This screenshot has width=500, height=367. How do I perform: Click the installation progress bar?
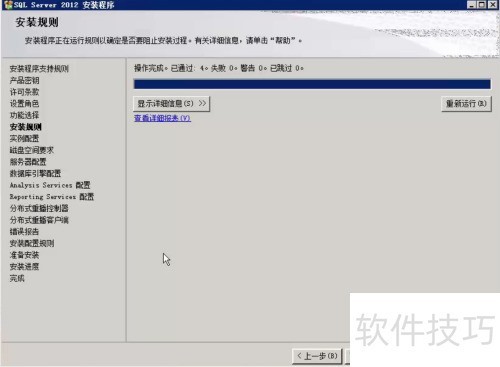[312, 84]
